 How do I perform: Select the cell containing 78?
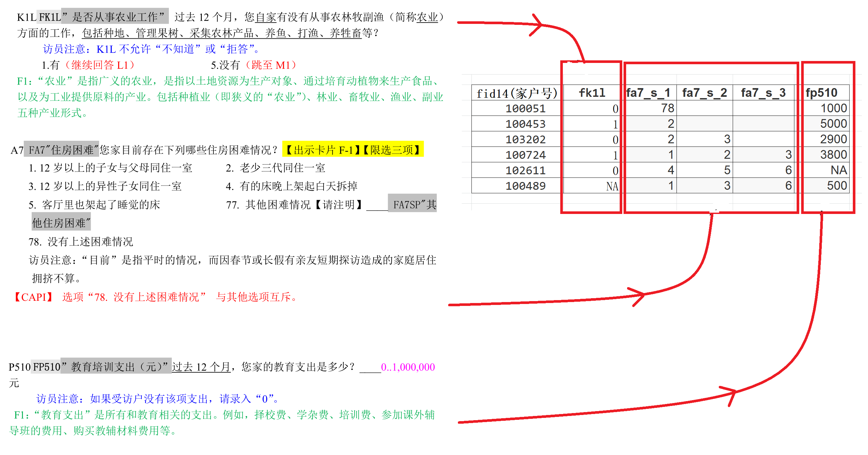(x=667, y=108)
